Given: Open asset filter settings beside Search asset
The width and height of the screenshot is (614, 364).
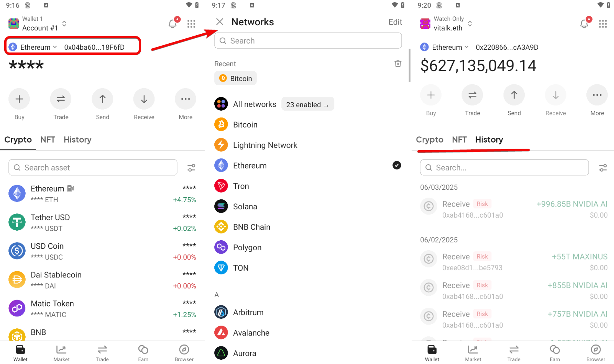Looking at the screenshot, I should coord(191,168).
